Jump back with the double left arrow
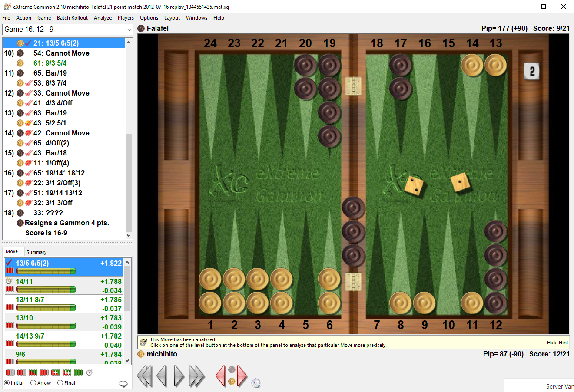This screenshot has width=574, height=392. 145,376
